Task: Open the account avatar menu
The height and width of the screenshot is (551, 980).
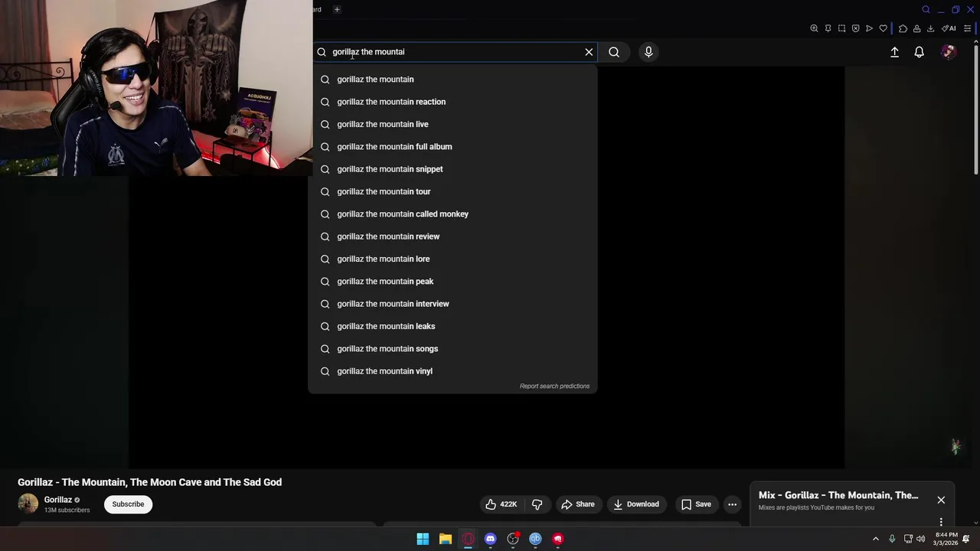Action: pos(949,52)
